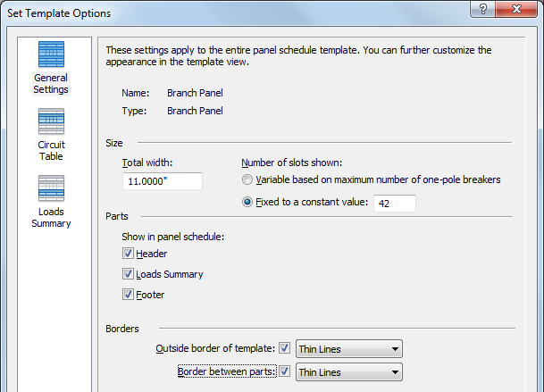Select Variable based on maximum breakers option
This screenshot has height=392, width=544.
247,179
